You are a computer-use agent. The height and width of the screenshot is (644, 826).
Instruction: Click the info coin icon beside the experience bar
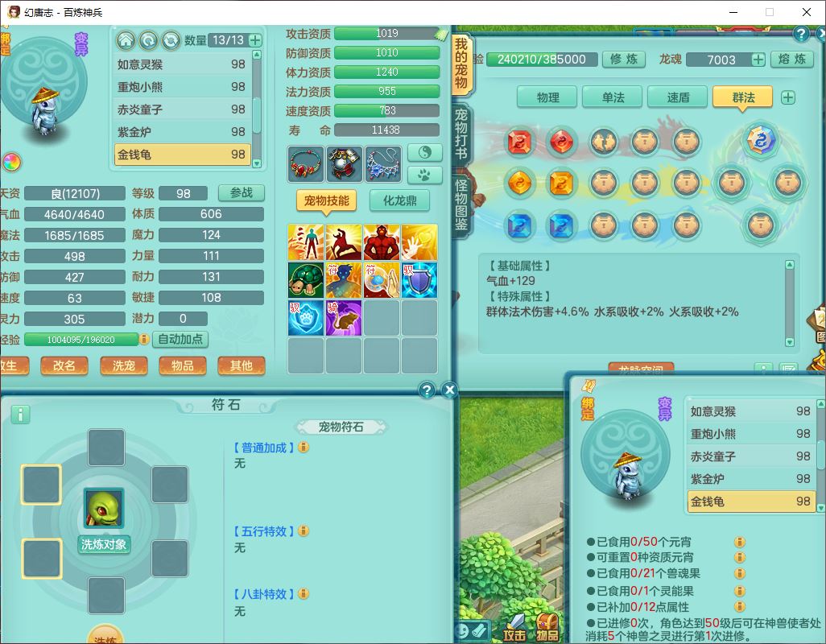pos(144,340)
